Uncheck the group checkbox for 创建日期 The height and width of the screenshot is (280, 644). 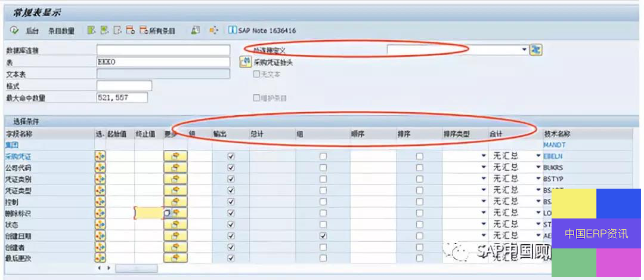323,236
